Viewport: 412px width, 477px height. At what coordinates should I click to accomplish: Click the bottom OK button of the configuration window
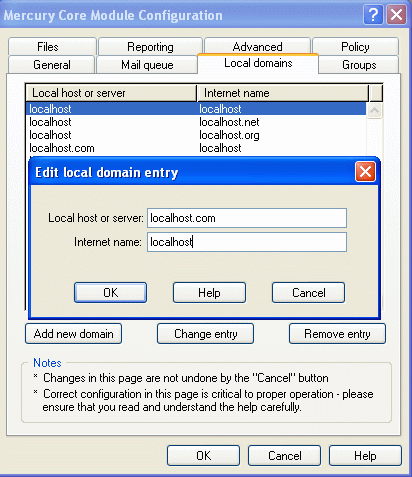point(203,456)
